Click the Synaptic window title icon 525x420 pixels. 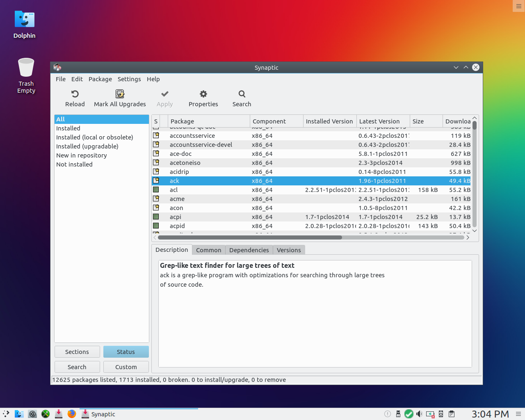57,67
